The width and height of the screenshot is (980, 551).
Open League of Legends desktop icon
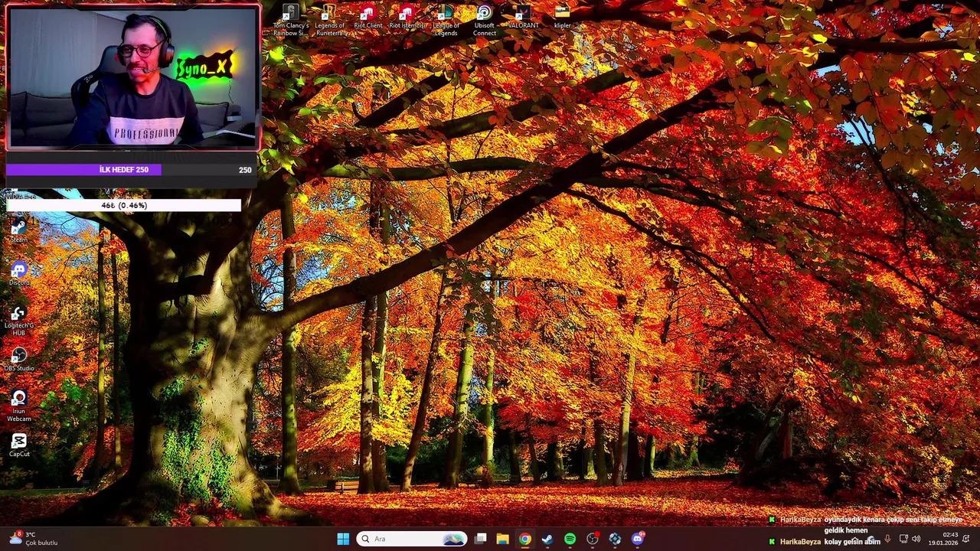(x=446, y=21)
